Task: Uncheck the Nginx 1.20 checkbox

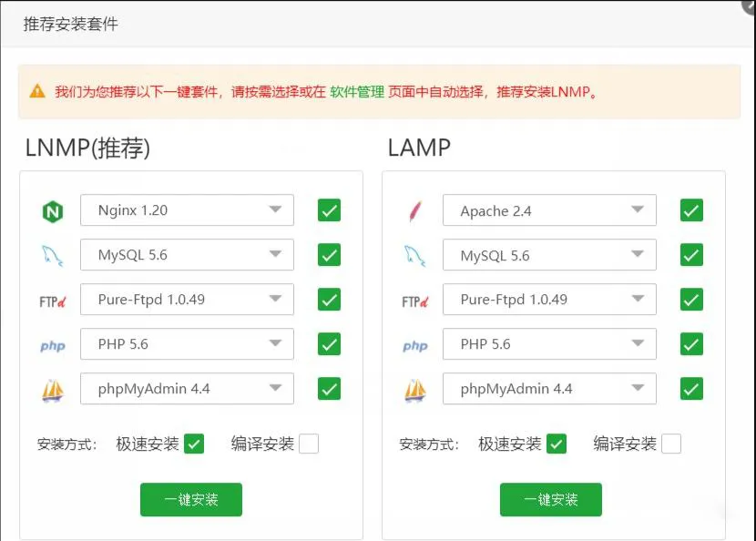Action: [329, 210]
